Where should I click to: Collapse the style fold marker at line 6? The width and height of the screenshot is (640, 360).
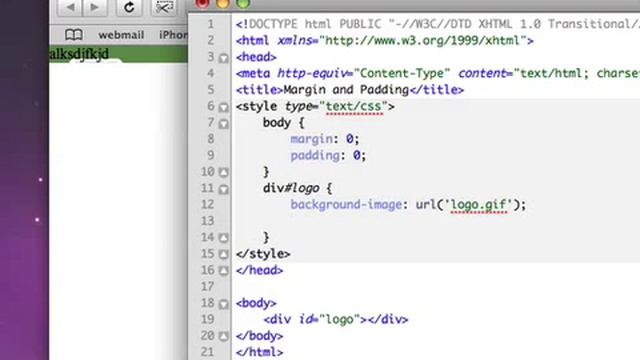[x=223, y=107]
